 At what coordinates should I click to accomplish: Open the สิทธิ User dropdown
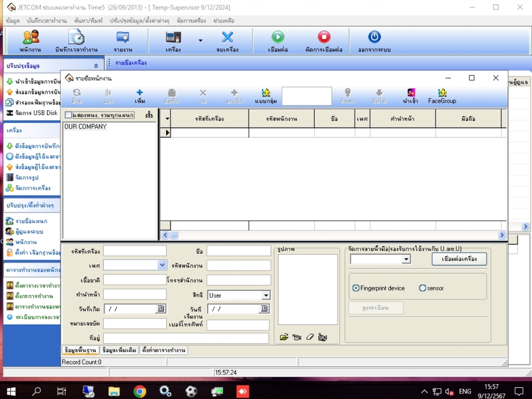click(266, 295)
